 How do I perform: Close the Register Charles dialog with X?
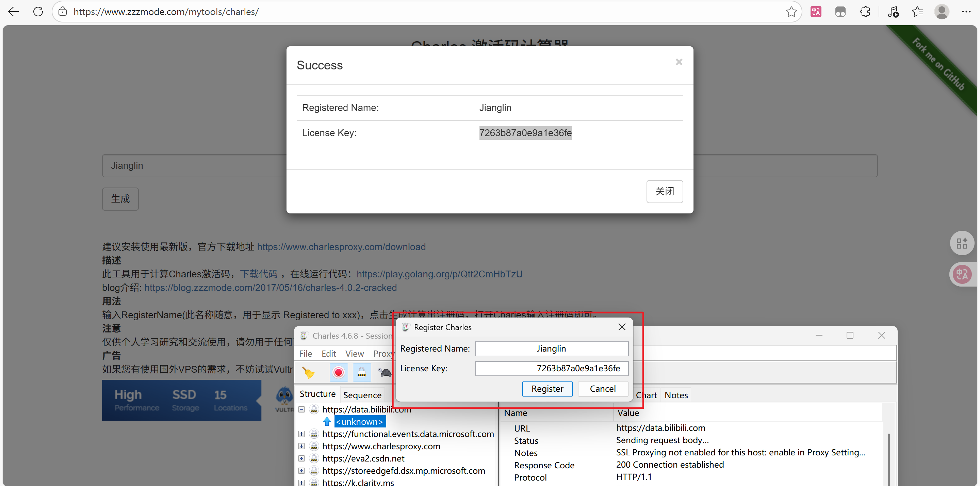[622, 327]
